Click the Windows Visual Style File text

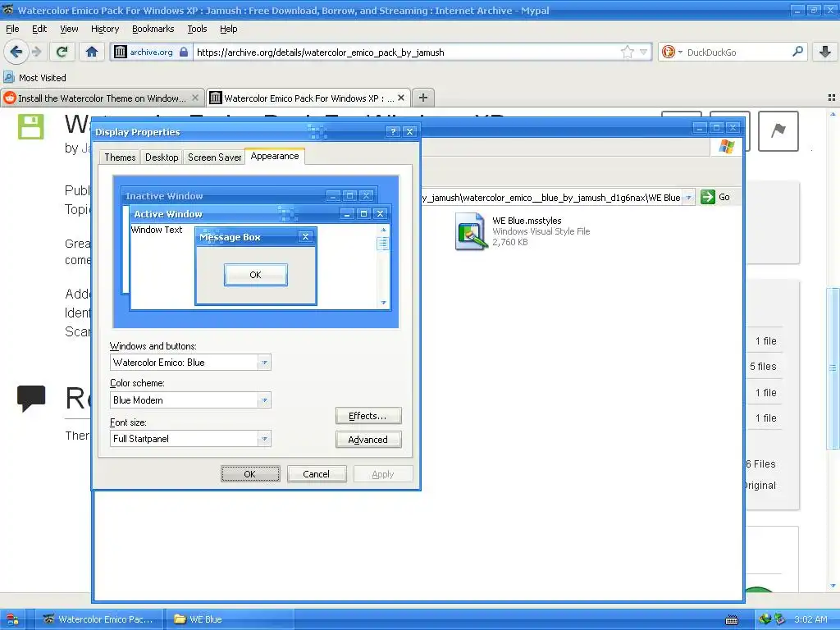coord(541,231)
